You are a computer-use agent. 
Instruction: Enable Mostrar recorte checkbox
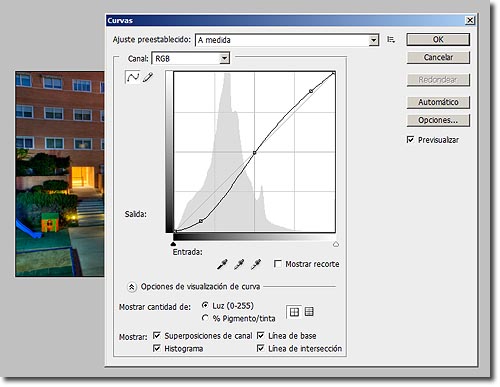(277, 264)
